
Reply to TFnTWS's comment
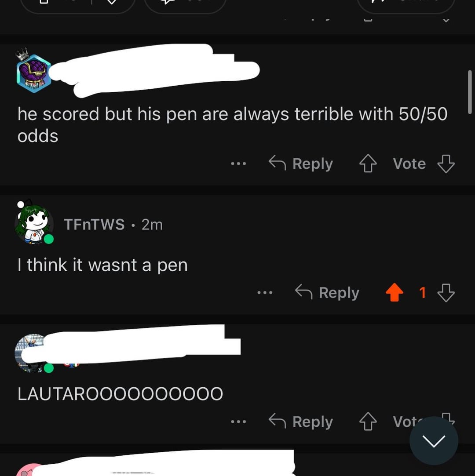pyautogui.click(x=327, y=293)
